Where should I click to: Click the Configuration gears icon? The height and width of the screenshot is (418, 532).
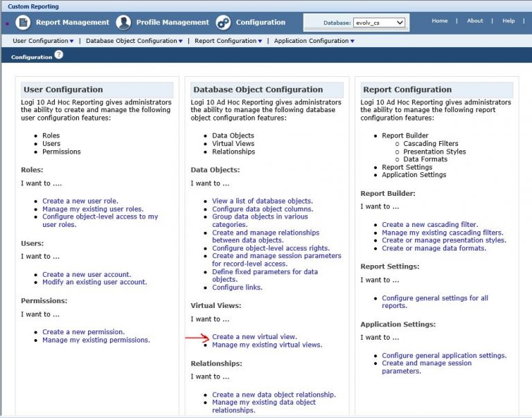(223, 22)
